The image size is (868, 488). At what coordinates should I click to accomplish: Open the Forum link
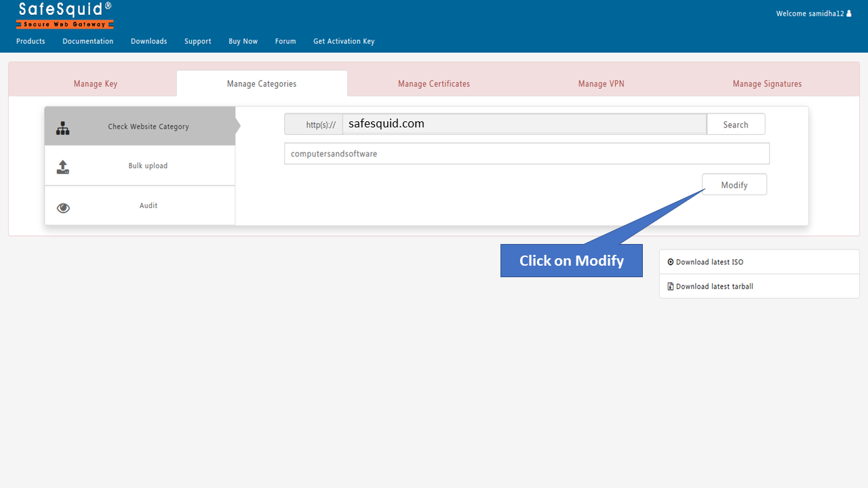click(285, 41)
